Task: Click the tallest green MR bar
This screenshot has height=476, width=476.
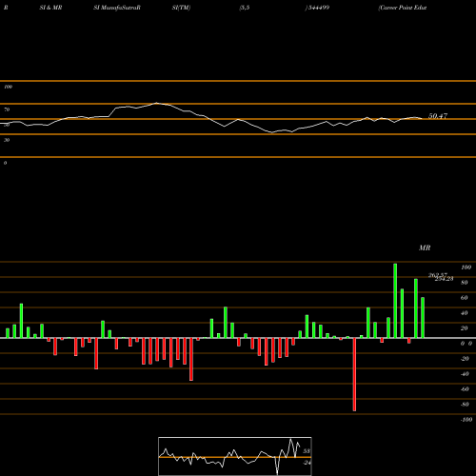Action: click(x=395, y=301)
